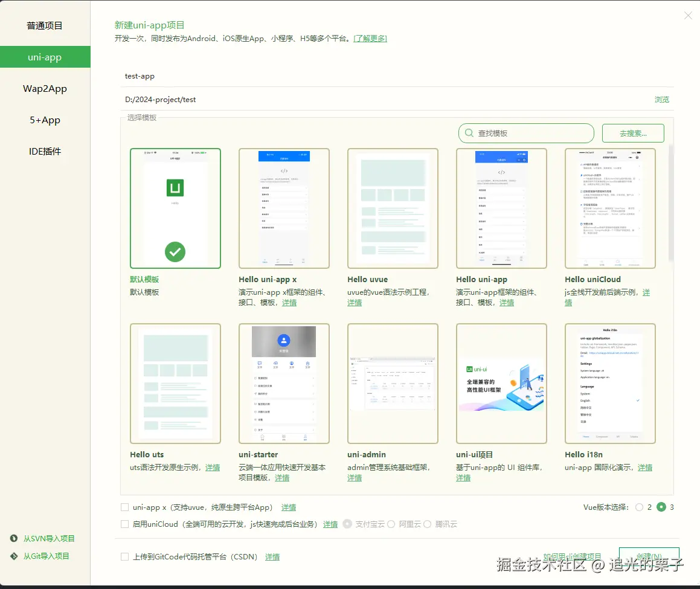
Task: Select the 普通项目 project type tab
Action: [x=45, y=26]
